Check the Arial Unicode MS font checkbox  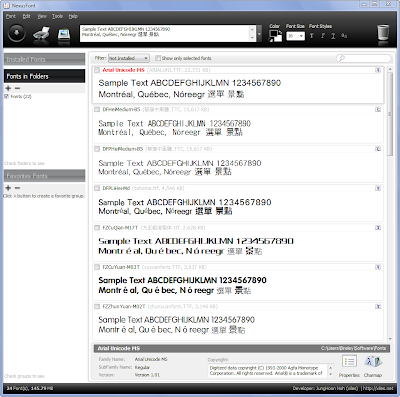tap(97, 70)
